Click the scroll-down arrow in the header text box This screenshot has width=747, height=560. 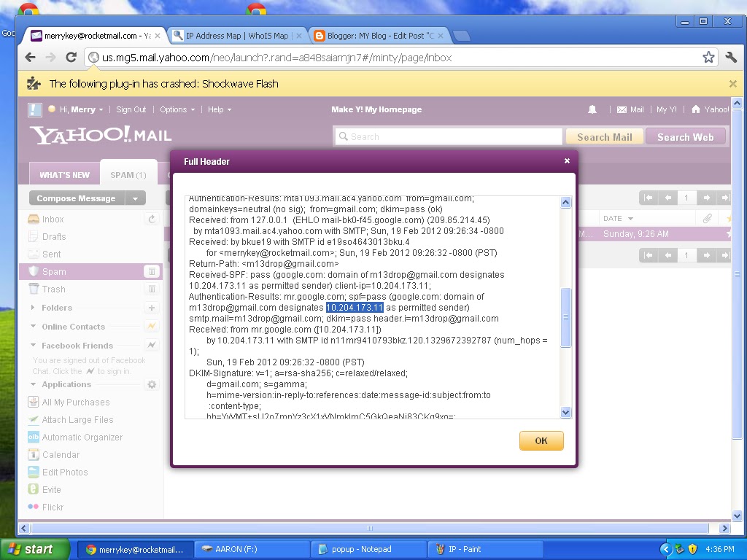565,413
